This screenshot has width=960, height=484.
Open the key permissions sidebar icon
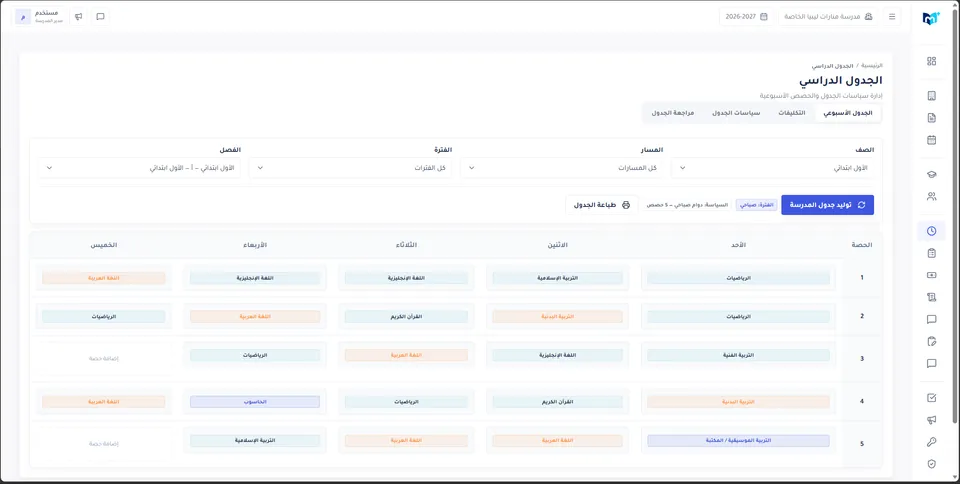[x=931, y=442]
